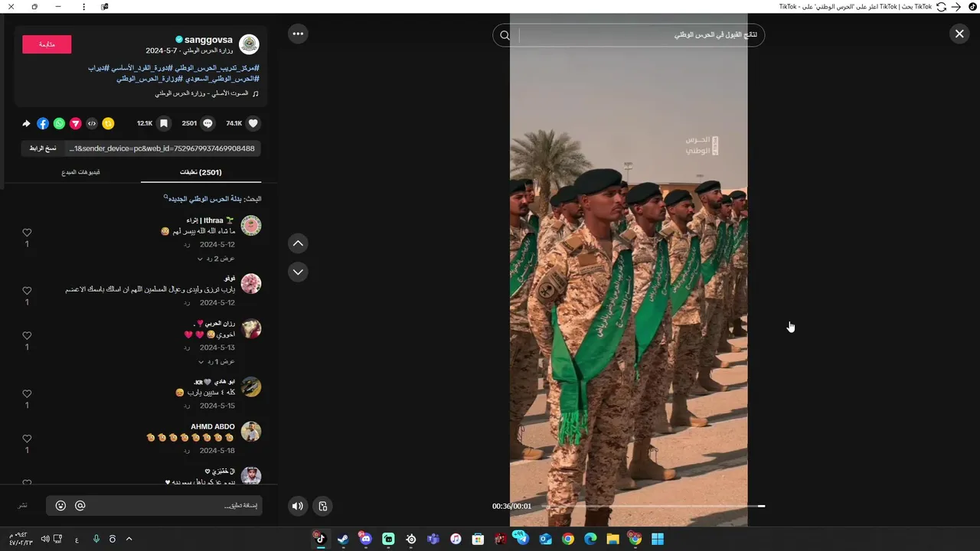Viewport: 980px width, 551px height.
Task: Open the three-dots more options on the video
Action: tap(298, 34)
